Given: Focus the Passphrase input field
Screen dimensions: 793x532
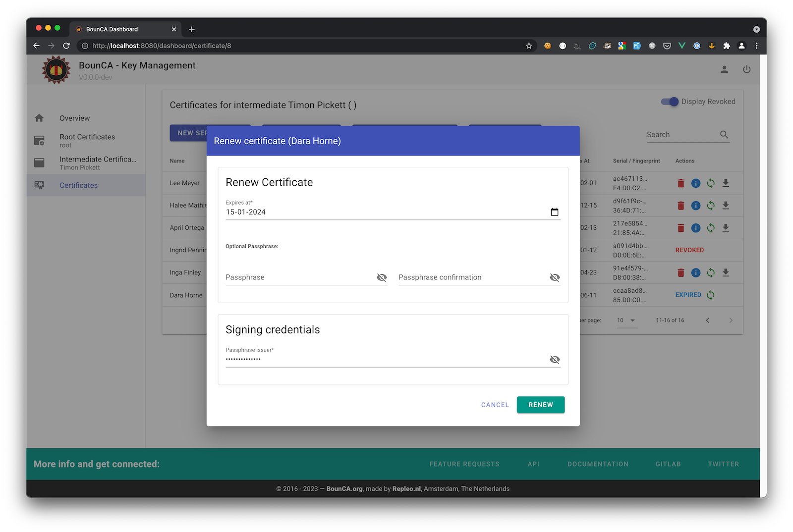Looking at the screenshot, I should 300,277.
